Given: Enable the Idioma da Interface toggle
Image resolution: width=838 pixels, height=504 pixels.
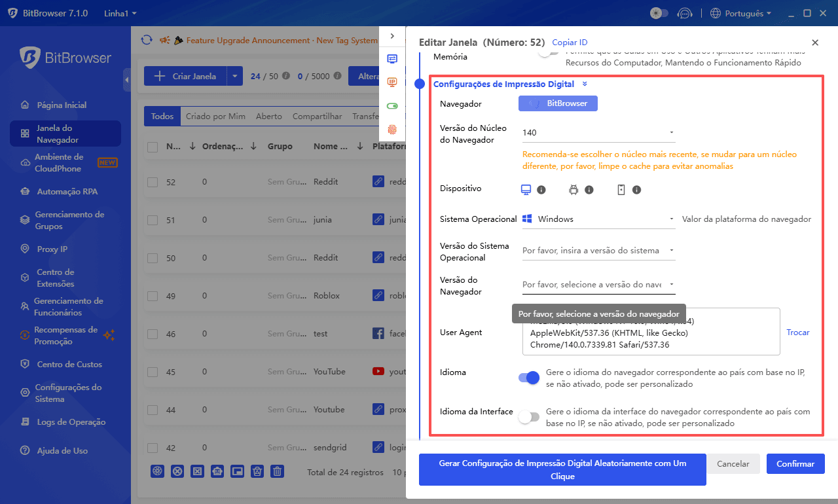Looking at the screenshot, I should pyautogui.click(x=529, y=416).
